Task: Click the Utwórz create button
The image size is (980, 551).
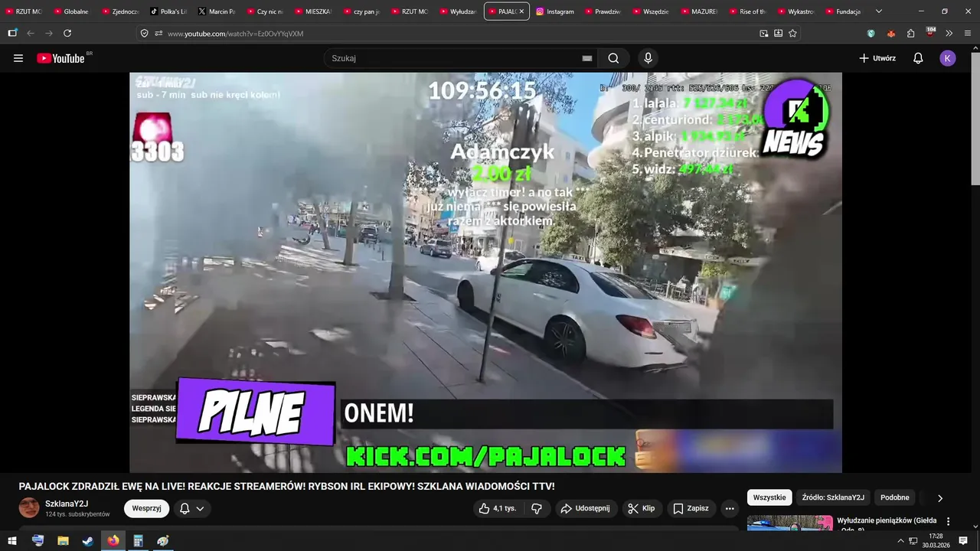Action: click(x=877, y=58)
